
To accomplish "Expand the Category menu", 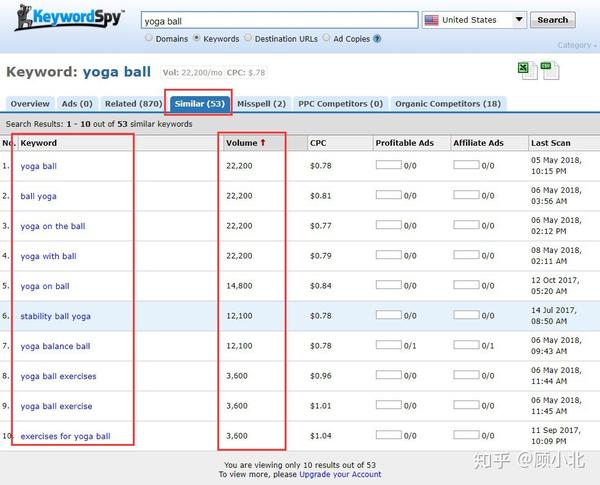I will tap(577, 45).
